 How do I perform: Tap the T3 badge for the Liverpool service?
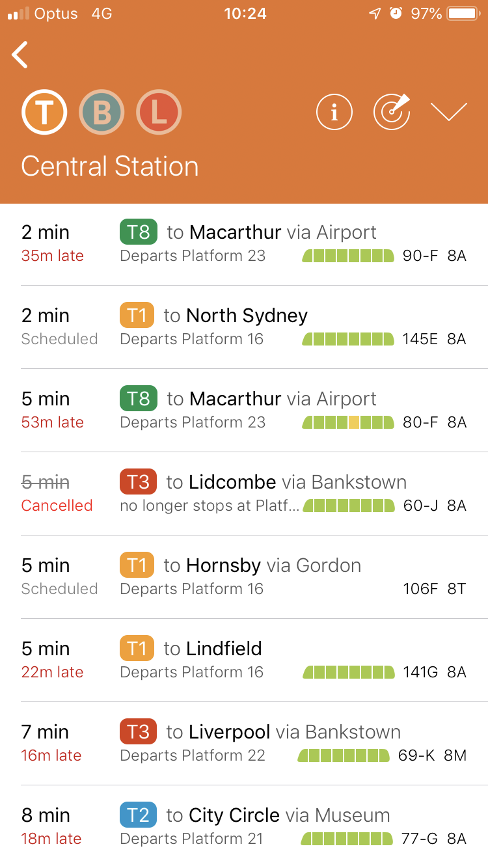pos(138,731)
